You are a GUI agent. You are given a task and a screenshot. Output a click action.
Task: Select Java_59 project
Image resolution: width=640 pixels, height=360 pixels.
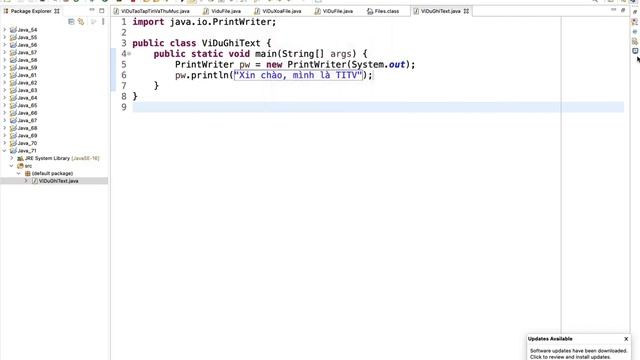point(27,68)
